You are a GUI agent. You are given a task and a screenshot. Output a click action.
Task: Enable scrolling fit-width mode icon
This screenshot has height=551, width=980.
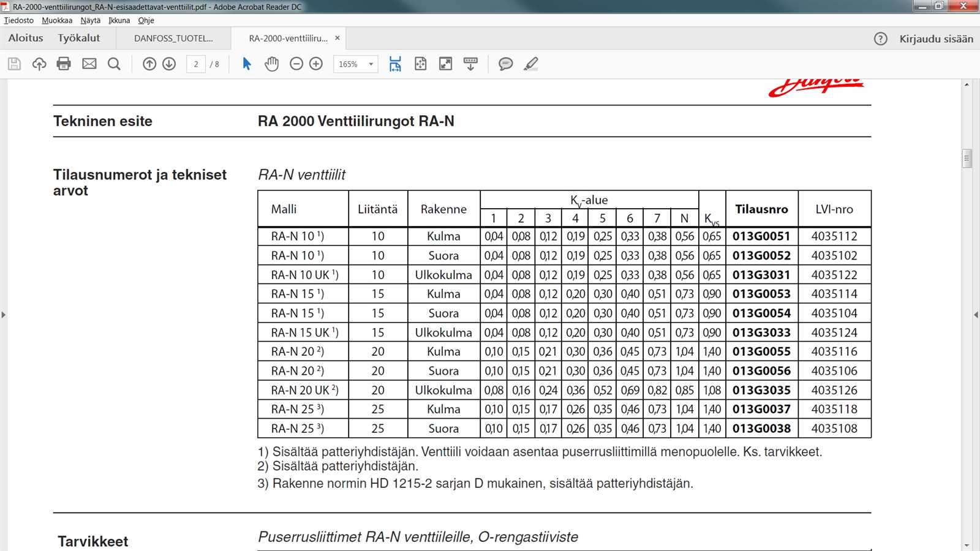point(395,64)
